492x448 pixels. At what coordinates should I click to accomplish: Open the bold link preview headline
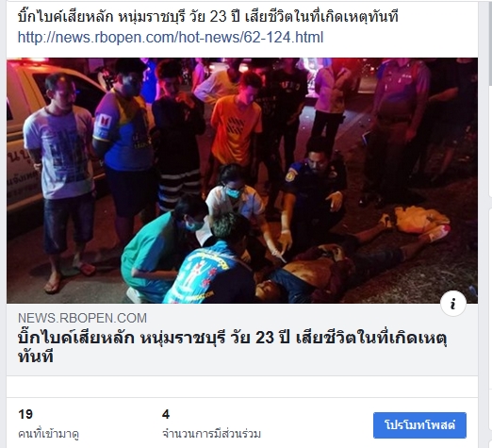point(233,347)
